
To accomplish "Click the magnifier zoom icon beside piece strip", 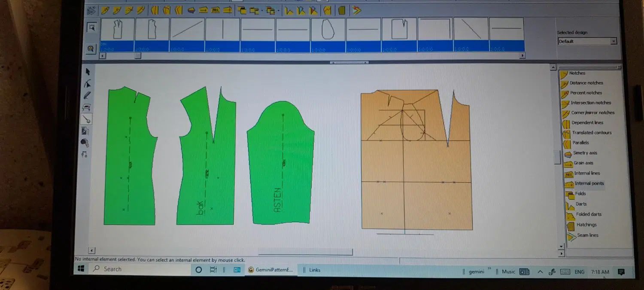I will [91, 49].
